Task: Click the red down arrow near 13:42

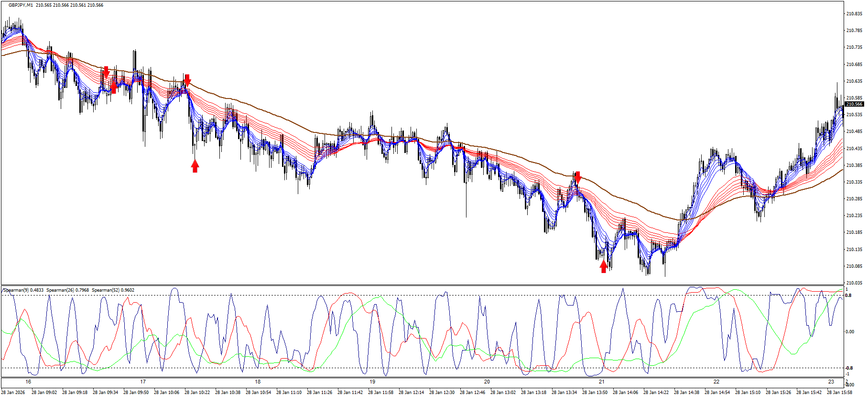Action: [577, 177]
